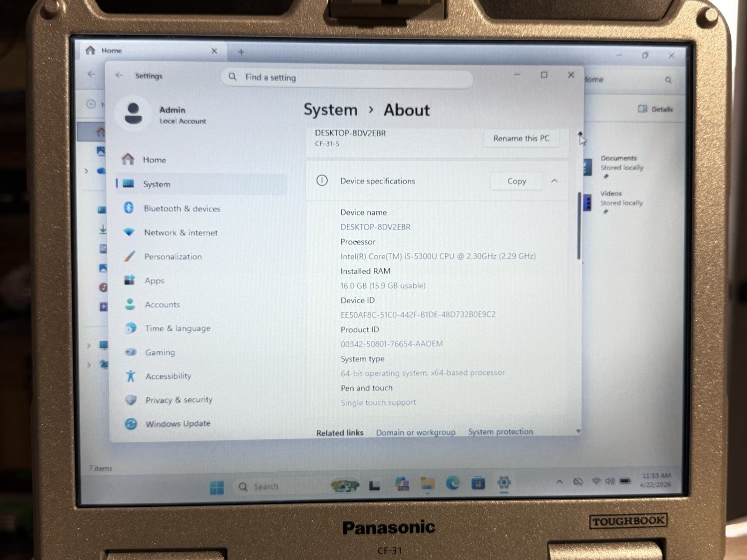Click the Settings gear on the taskbar
Viewport: 747px width, 560px height.
coord(504,482)
